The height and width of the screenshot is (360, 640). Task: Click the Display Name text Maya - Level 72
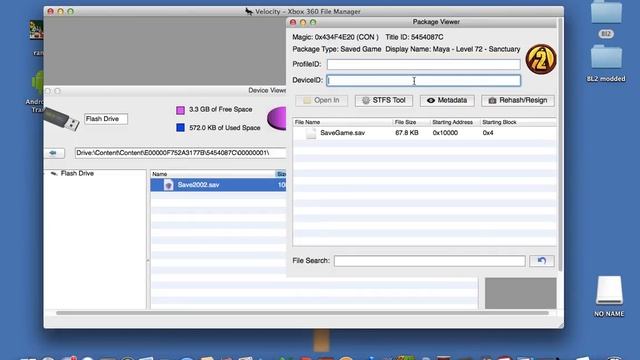452,49
